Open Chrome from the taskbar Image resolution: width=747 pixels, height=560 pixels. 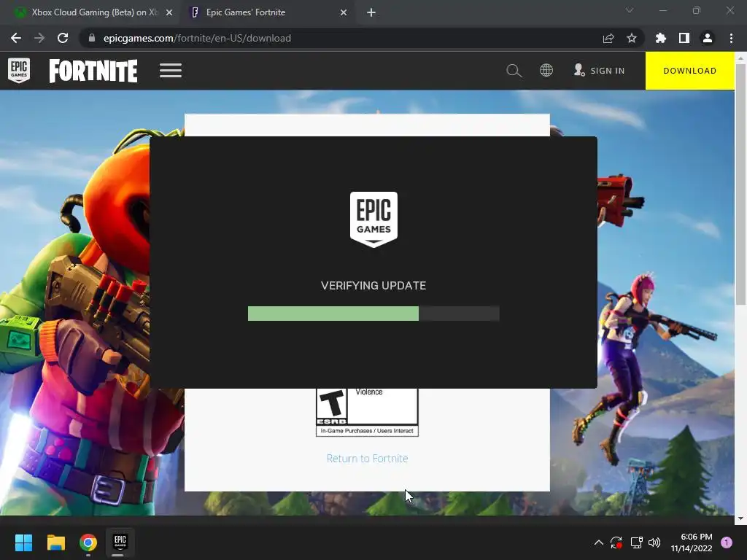tap(88, 542)
